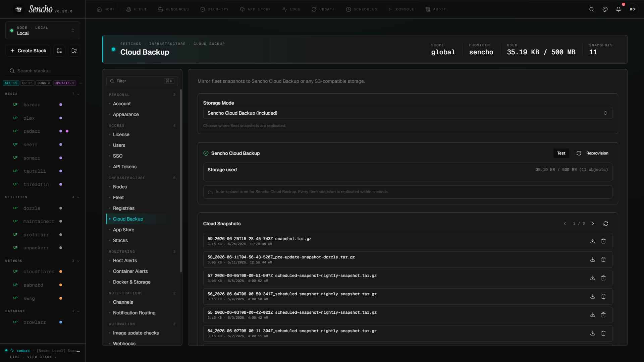This screenshot has height=362, width=644.
Task: Open Update in the top navigation
Action: click(x=323, y=9)
